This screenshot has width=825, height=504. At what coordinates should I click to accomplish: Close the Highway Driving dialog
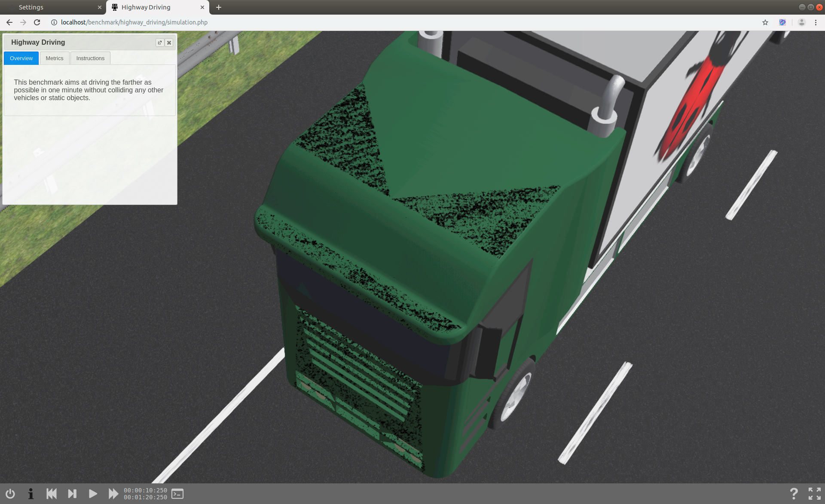169,43
